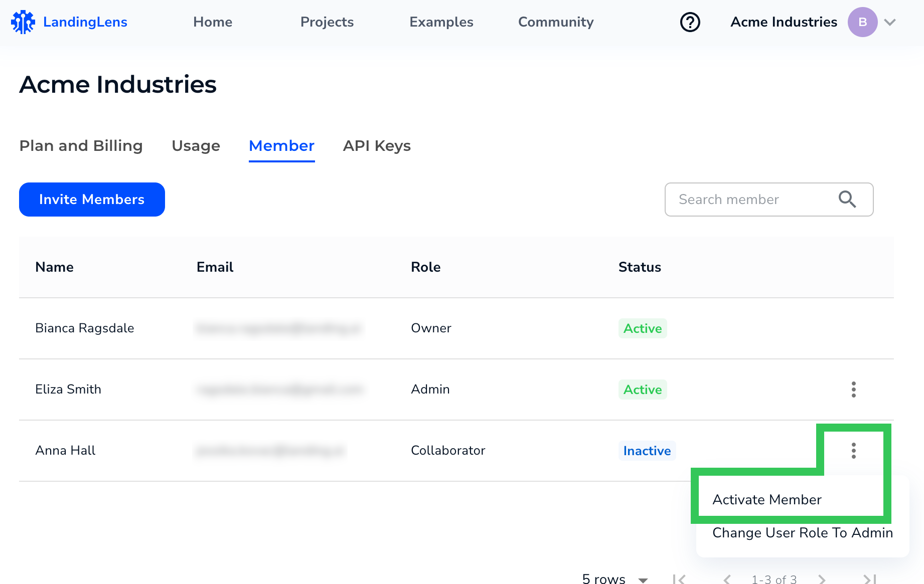Click the 1-3 of 3 page indicator
The image size is (924, 584).
point(774,579)
